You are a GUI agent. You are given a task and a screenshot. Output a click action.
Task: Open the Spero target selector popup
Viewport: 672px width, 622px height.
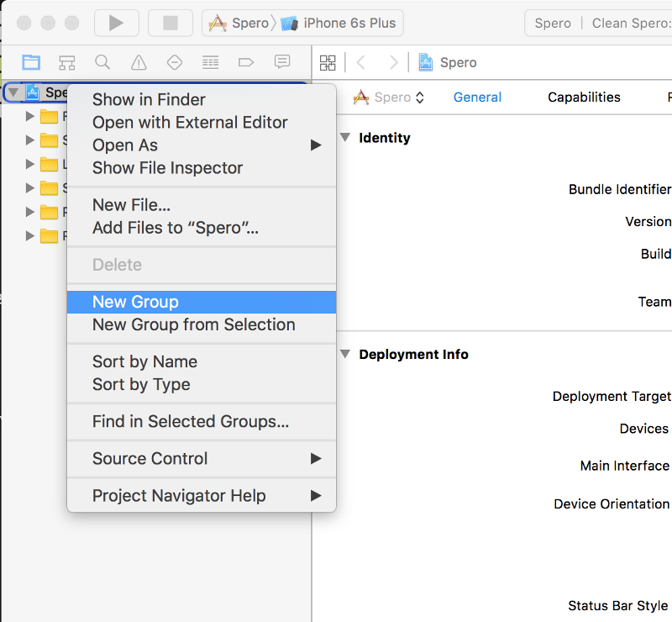point(389,98)
